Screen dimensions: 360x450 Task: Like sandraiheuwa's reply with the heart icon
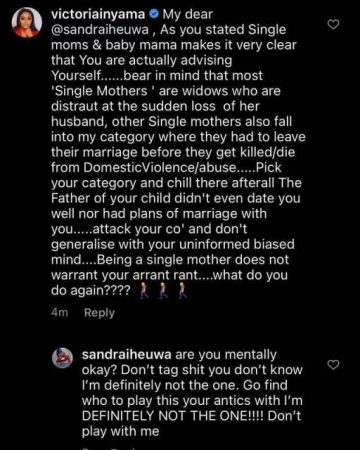click(333, 365)
